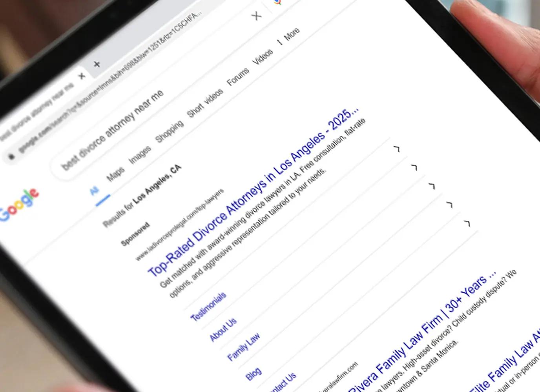540x392 pixels.
Task: Close the current browser tab
Action: 82,76
